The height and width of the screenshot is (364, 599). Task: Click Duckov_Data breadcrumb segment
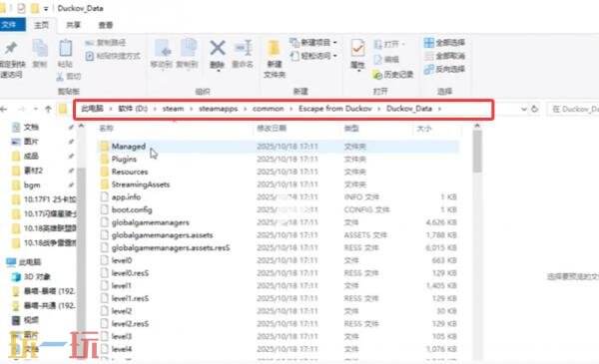pos(409,109)
